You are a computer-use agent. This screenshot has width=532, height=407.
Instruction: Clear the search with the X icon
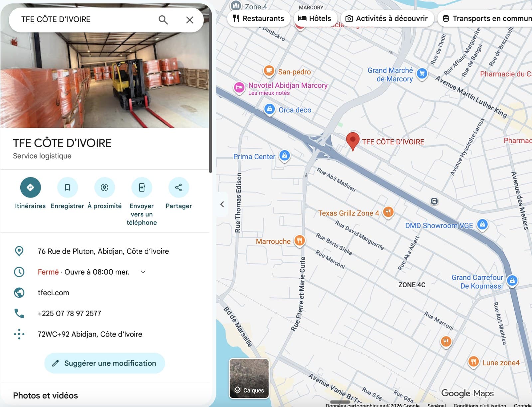190,20
